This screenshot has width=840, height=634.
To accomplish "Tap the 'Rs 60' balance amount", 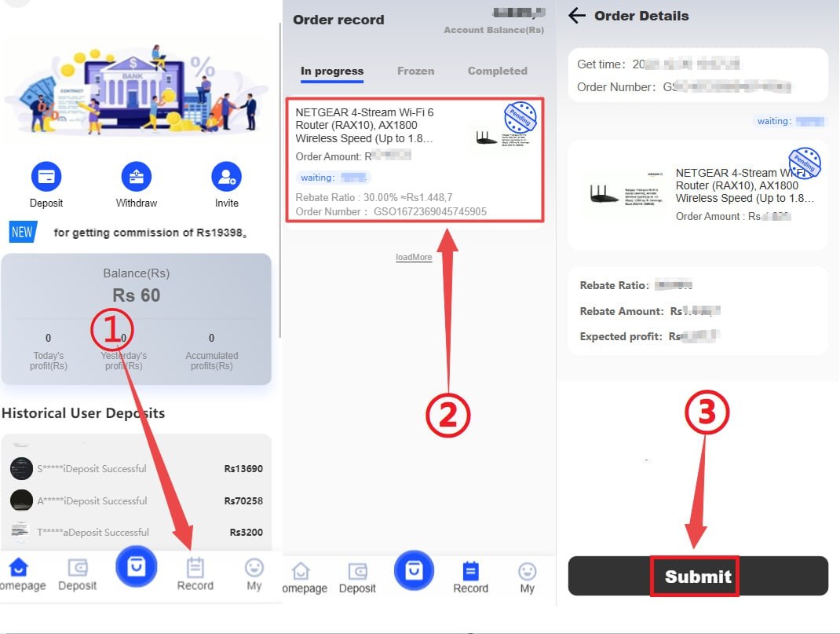I will pyautogui.click(x=136, y=295).
